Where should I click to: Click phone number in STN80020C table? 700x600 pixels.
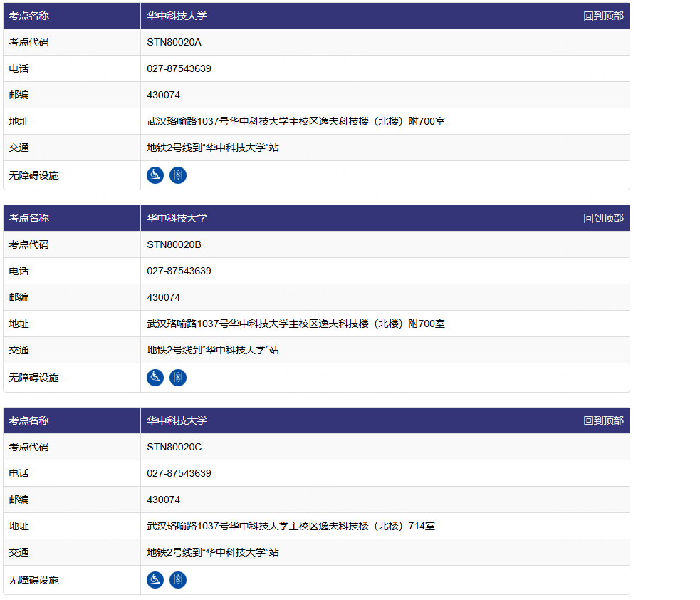pos(179,473)
